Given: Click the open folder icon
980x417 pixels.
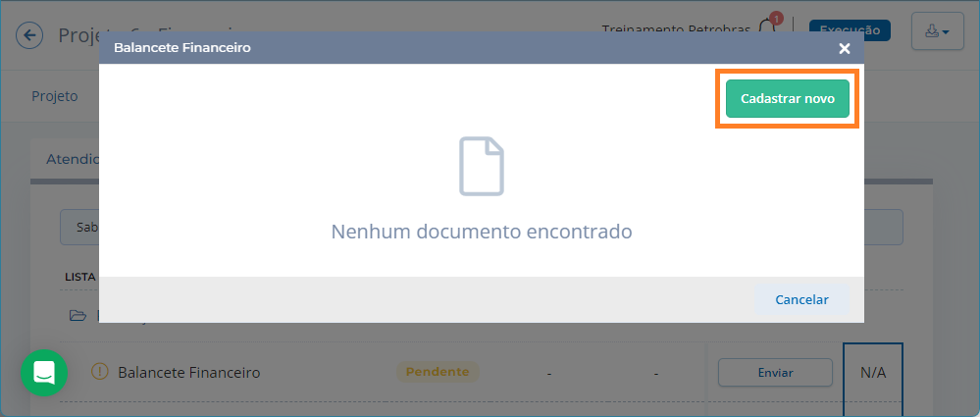Looking at the screenshot, I should click(x=78, y=316).
